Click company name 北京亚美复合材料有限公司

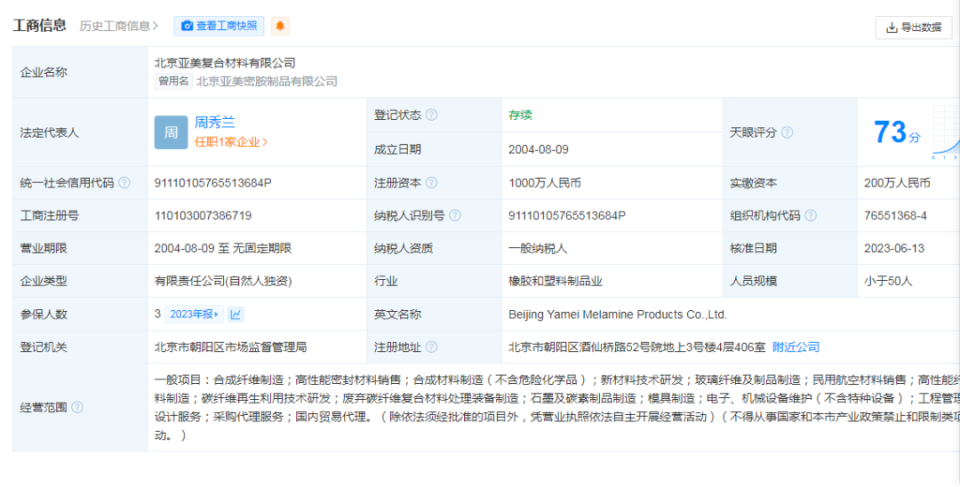pyautogui.click(x=225, y=62)
